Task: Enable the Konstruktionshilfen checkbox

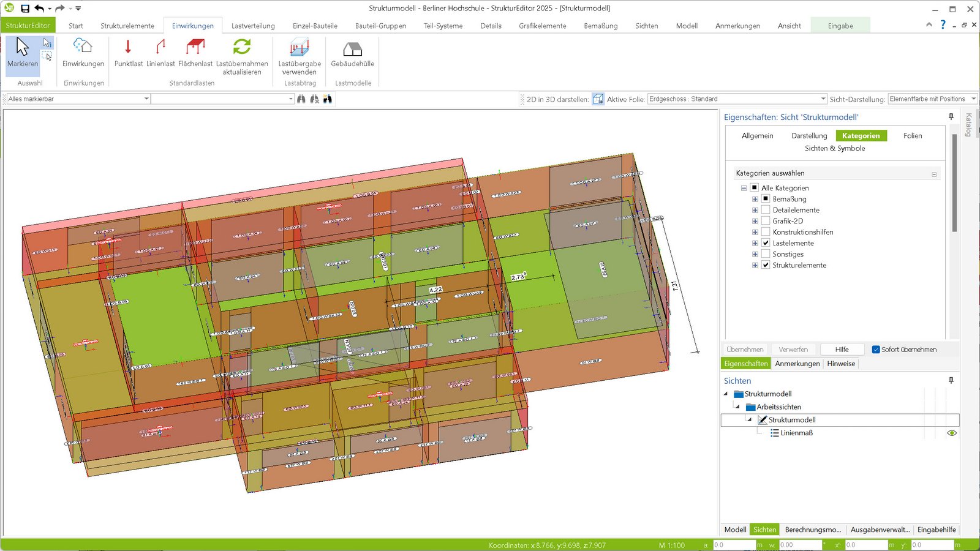Action: click(x=766, y=231)
